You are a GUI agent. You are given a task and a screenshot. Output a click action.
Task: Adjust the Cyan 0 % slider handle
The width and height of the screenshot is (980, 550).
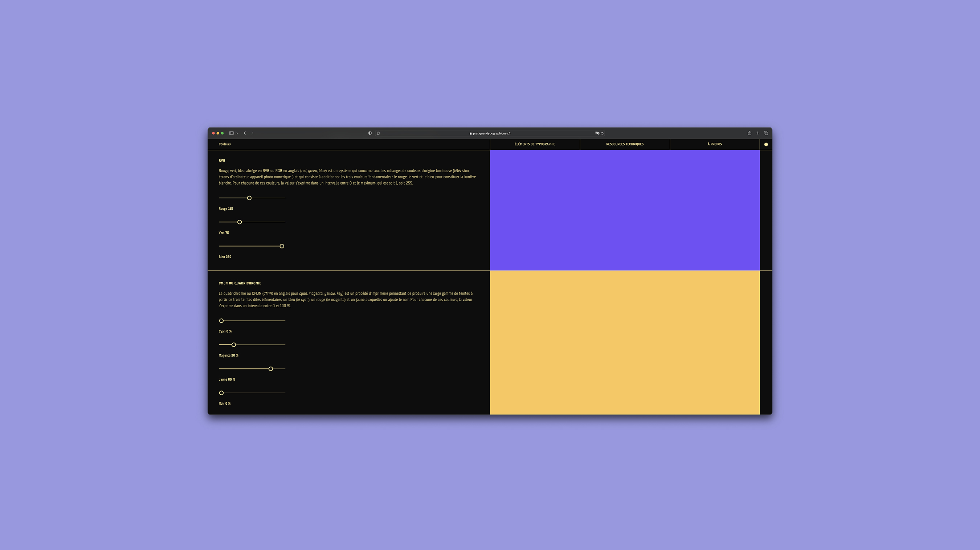coord(221,321)
